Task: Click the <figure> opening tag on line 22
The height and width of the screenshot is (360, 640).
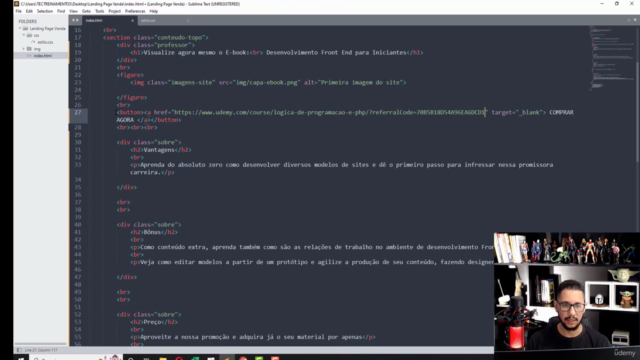Action: pos(130,75)
